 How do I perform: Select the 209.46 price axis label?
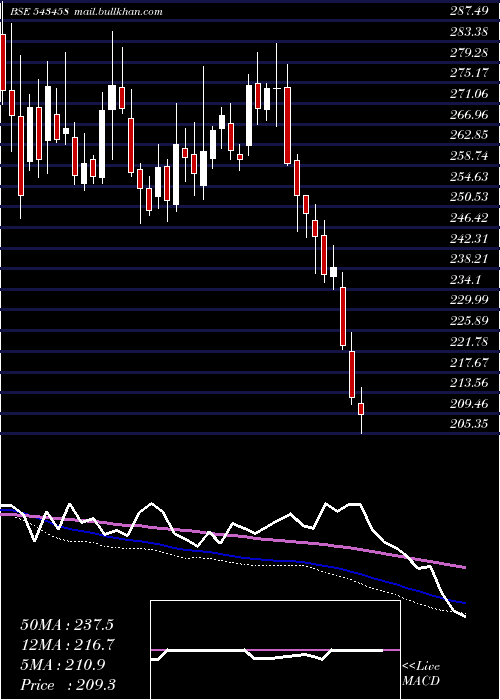coord(469,404)
